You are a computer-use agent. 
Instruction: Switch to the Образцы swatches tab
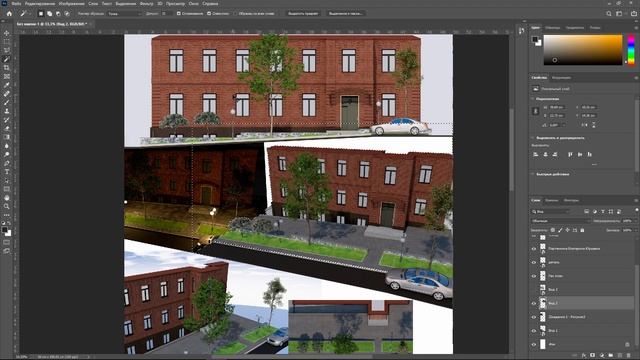[x=553, y=28]
